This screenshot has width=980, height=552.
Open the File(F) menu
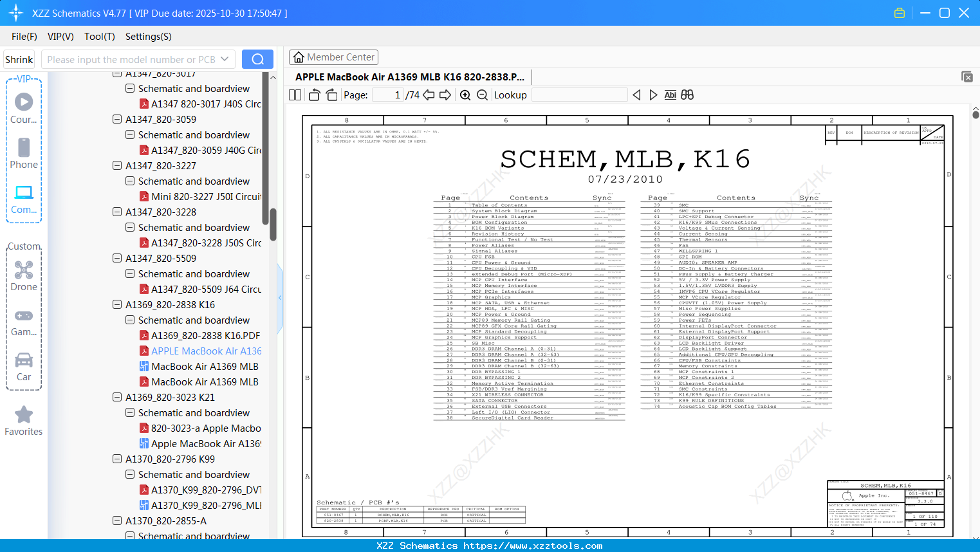point(24,37)
